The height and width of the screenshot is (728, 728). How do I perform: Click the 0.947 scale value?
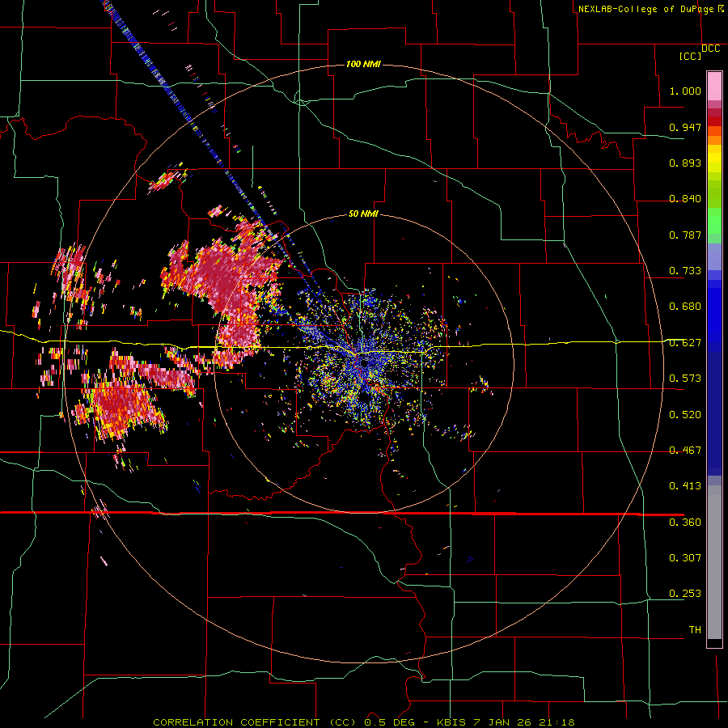(x=685, y=127)
